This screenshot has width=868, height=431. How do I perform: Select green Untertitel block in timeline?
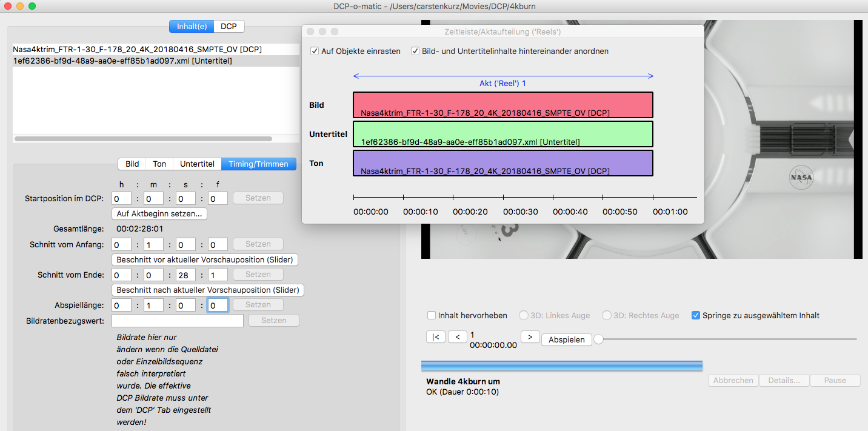click(503, 134)
